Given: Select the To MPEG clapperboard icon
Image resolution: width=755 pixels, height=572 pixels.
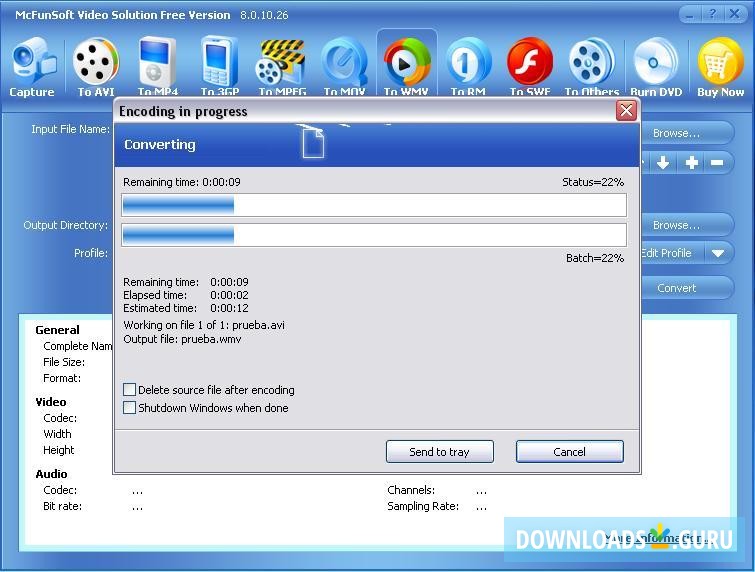Looking at the screenshot, I should 281,61.
